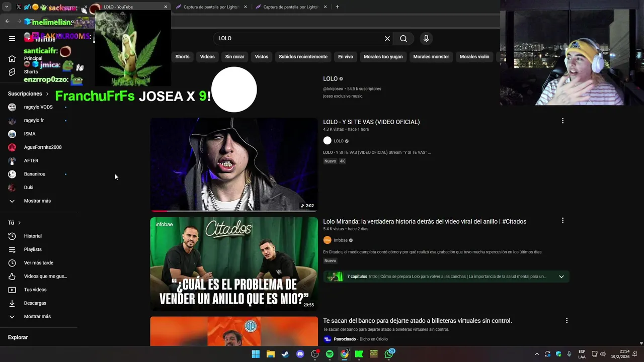Image resolution: width=644 pixels, height=362 pixels.
Task: Open Bananirou subscription channel
Action: pos(39,174)
